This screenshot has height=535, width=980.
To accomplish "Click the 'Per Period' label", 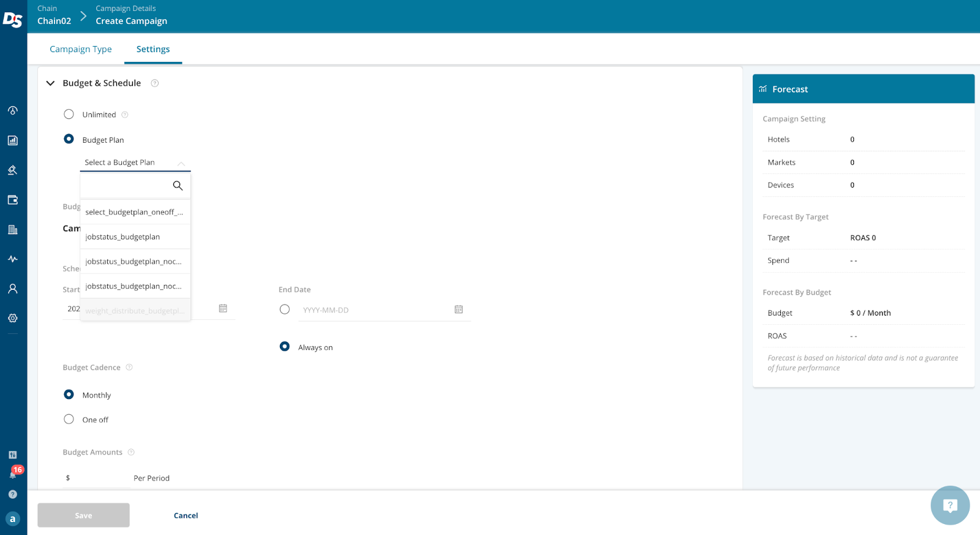I will pos(152,478).
